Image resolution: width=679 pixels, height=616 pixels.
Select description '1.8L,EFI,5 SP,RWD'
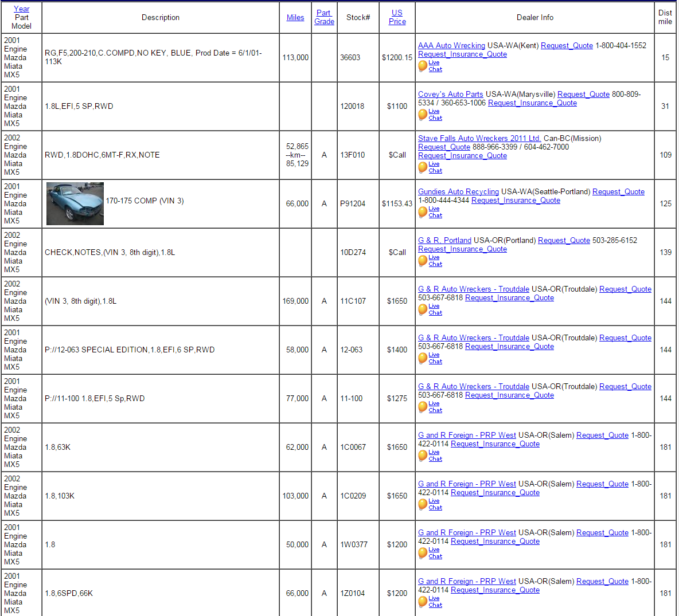[79, 106]
